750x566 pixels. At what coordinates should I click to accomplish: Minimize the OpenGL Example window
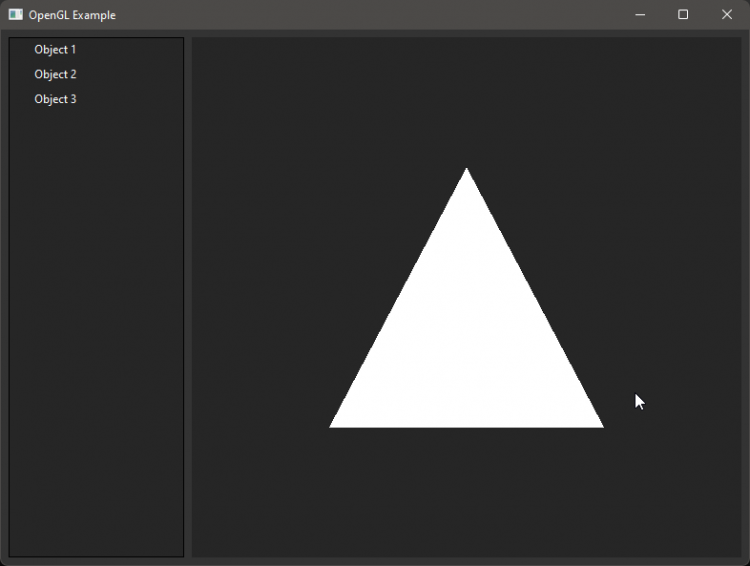(640, 15)
